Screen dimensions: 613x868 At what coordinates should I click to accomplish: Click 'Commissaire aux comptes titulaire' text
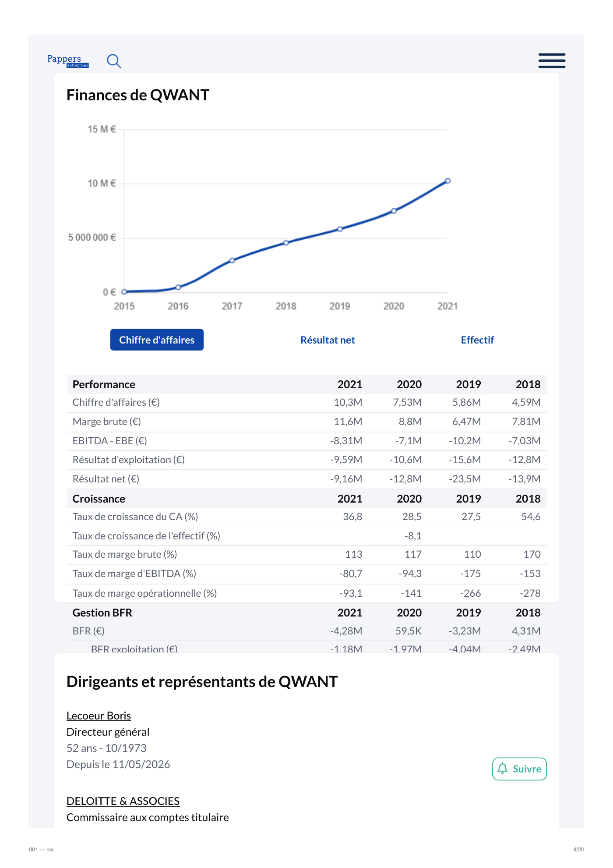click(x=148, y=818)
